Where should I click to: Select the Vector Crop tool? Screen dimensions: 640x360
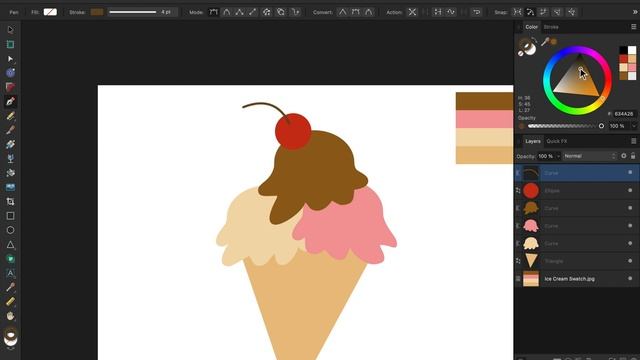click(10, 201)
